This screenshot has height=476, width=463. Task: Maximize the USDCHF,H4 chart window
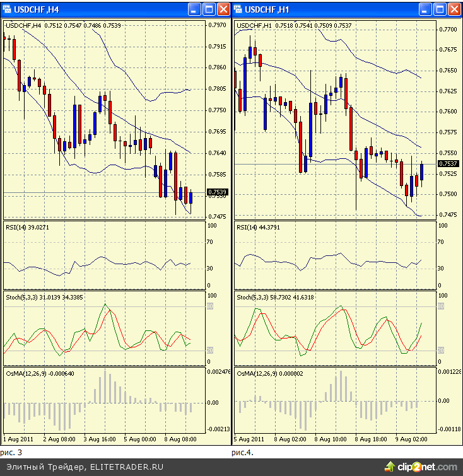209,9
